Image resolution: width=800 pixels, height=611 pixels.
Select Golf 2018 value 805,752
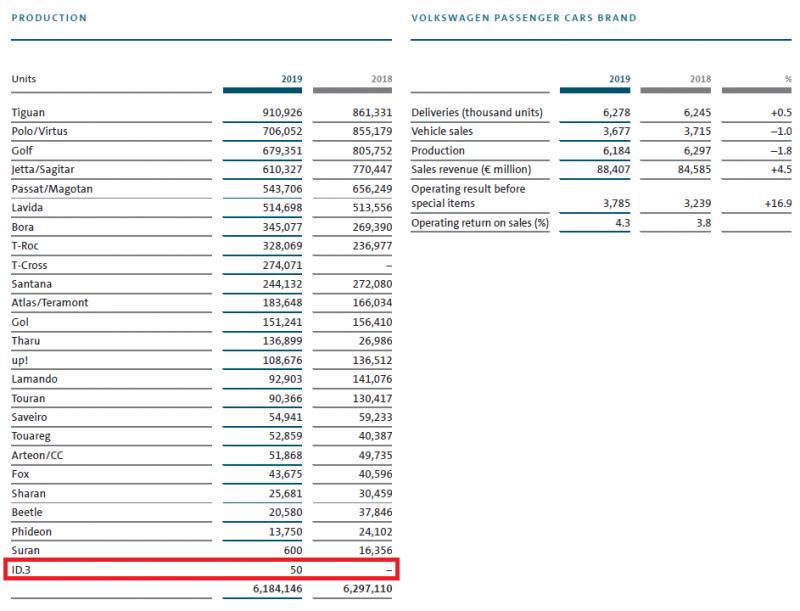tap(372, 151)
